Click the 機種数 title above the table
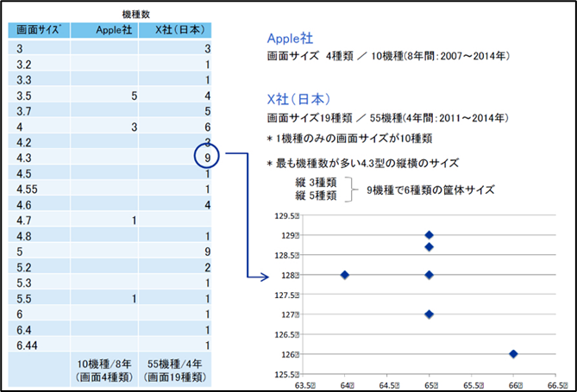This screenshot has height=392, width=577. [x=135, y=15]
